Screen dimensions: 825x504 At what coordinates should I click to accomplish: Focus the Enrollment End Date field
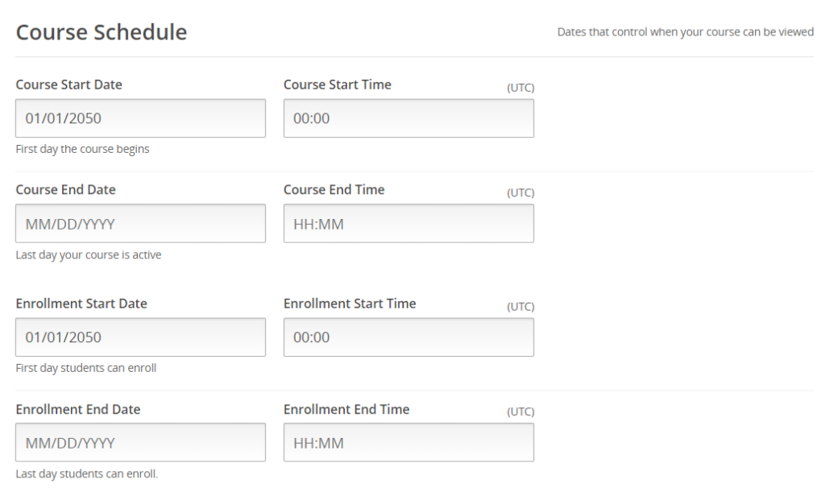coord(140,443)
